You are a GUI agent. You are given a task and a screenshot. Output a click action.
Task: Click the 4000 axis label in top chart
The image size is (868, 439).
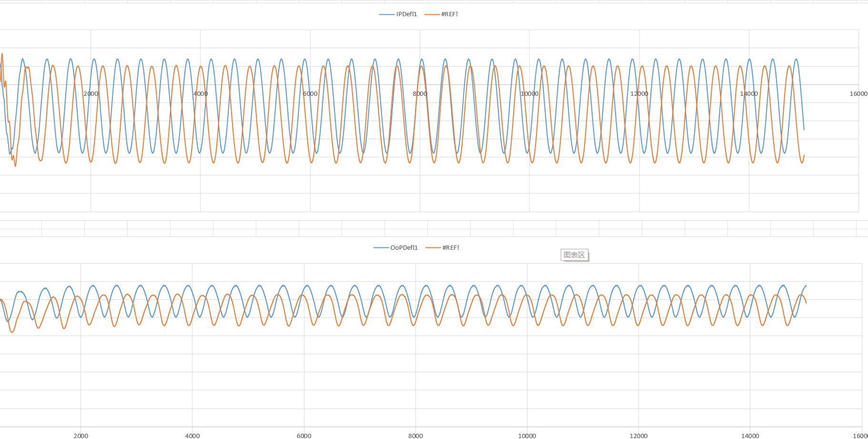coord(201,94)
